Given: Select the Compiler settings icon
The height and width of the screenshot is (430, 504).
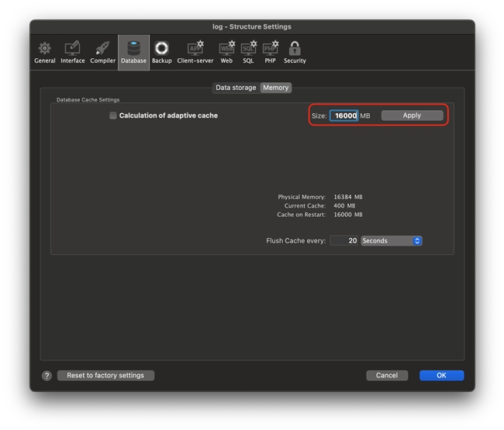Looking at the screenshot, I should point(102,52).
